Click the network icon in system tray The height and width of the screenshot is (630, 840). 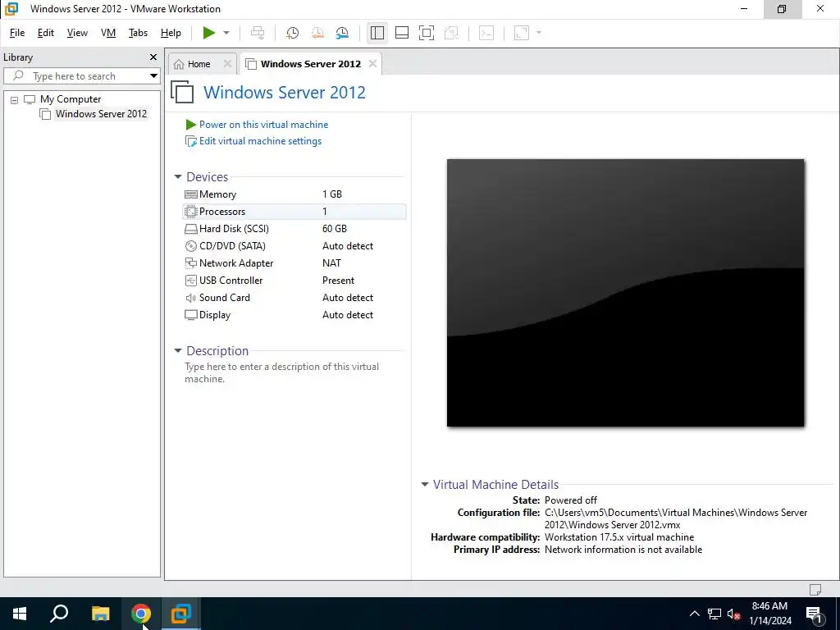tap(714, 614)
